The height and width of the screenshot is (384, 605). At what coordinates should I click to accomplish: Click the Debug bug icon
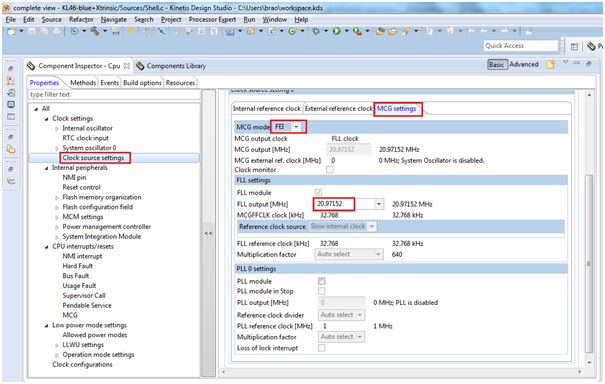click(x=316, y=31)
